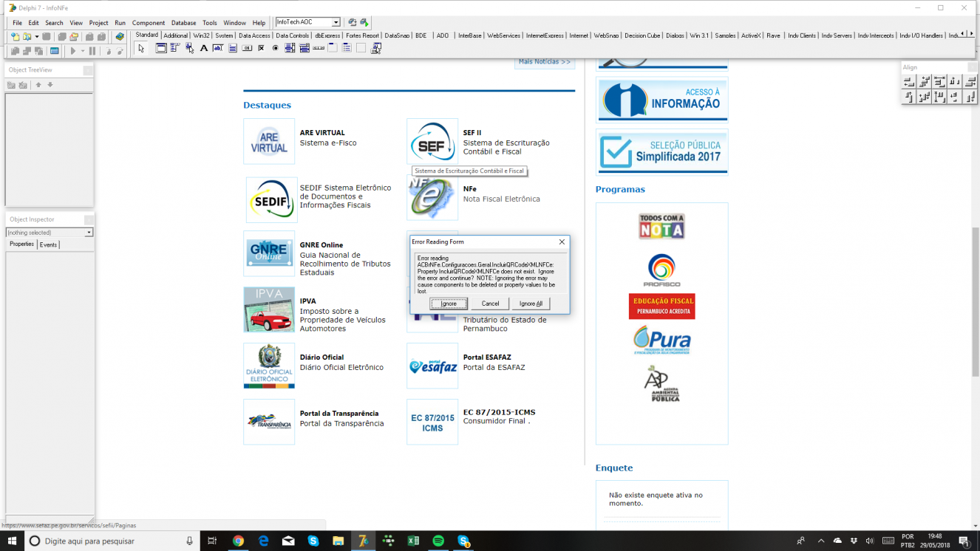Pick the Frames component from Standard palette
980x551 pixels.
pos(161,49)
